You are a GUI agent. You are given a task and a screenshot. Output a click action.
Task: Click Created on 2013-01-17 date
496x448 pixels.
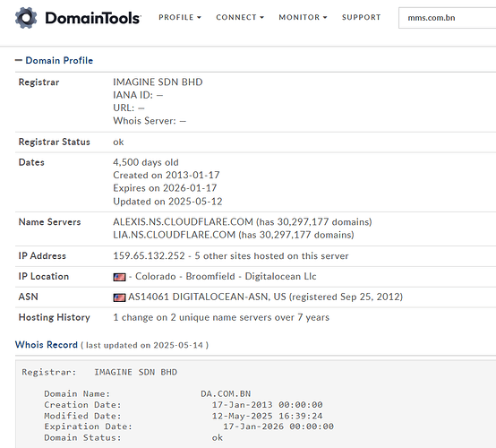167,175
